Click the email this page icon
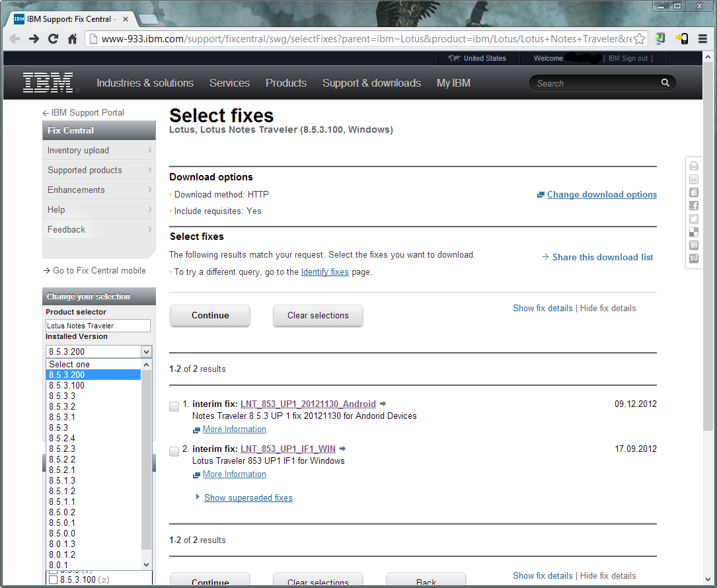Screen dimensions: 717x588 tap(694, 179)
